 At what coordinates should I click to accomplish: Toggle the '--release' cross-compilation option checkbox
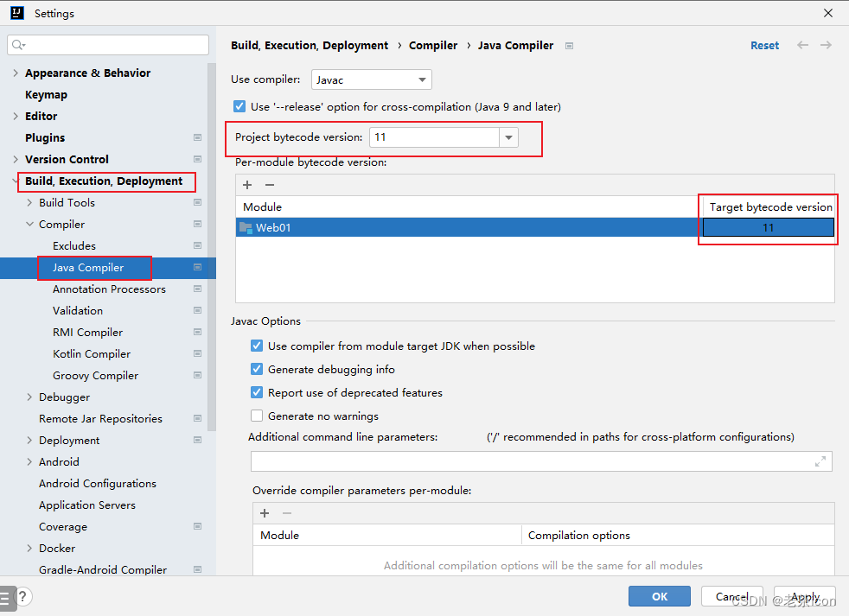point(239,106)
